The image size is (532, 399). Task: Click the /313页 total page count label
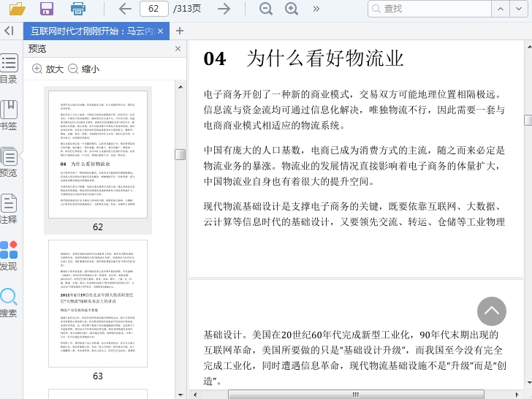[x=187, y=9]
